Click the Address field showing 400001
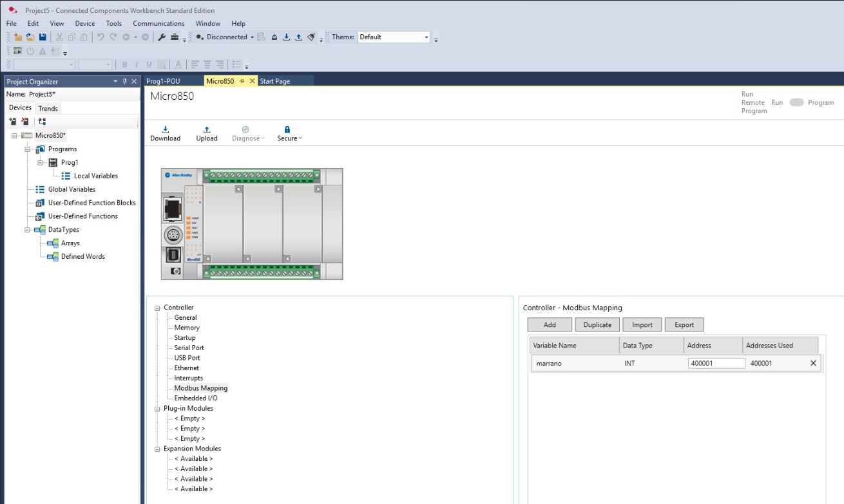844x504 pixels. [716, 362]
